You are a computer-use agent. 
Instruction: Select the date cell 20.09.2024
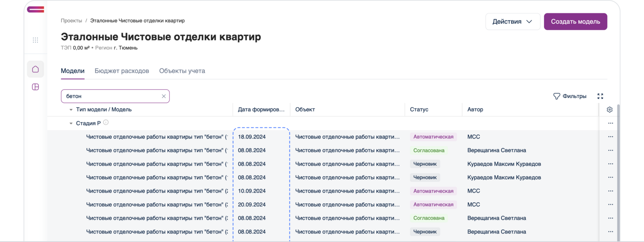(252, 204)
